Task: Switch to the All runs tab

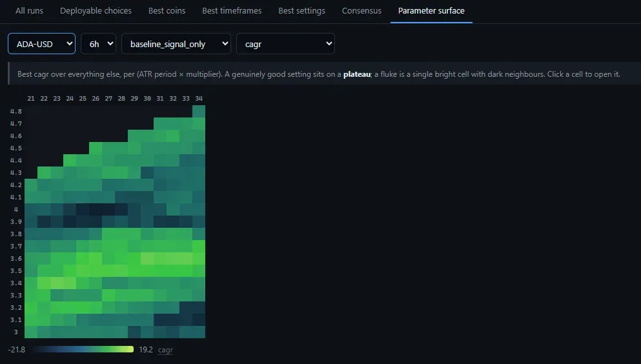Action: point(29,10)
